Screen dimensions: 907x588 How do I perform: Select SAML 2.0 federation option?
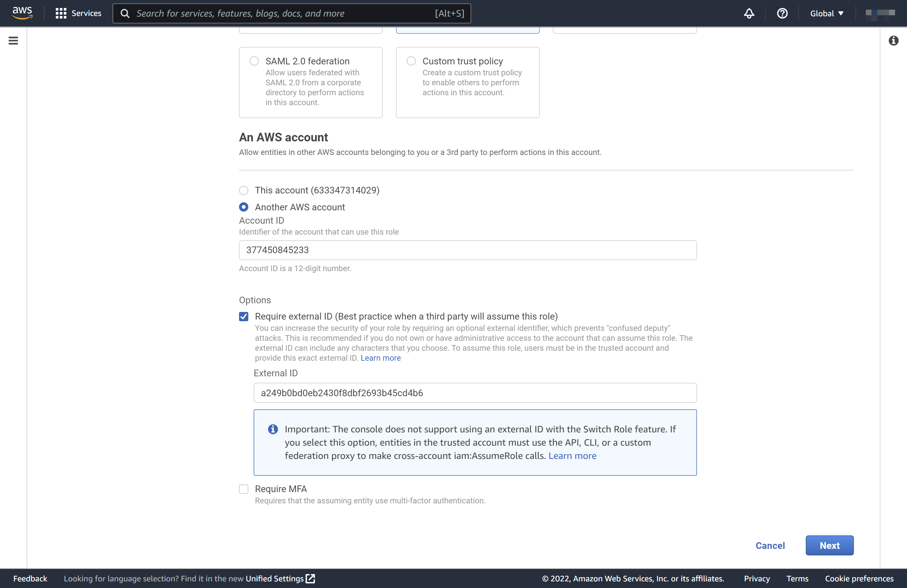254,61
